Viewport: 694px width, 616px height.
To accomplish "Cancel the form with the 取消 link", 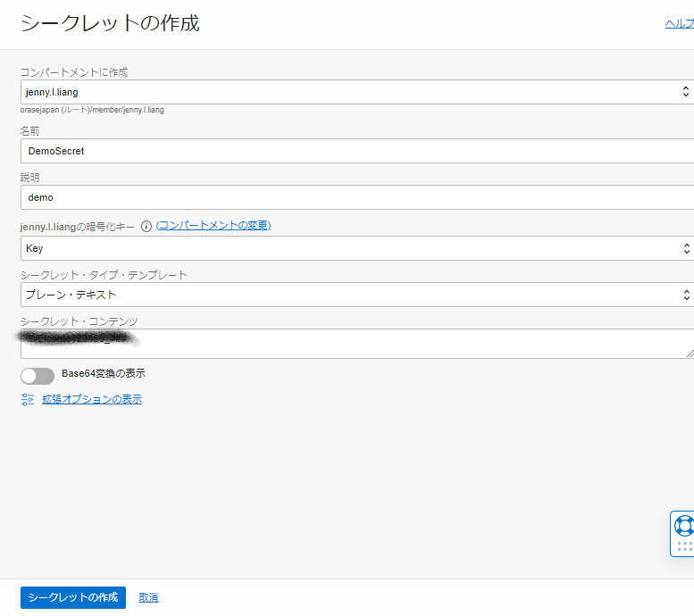I will [x=148, y=597].
